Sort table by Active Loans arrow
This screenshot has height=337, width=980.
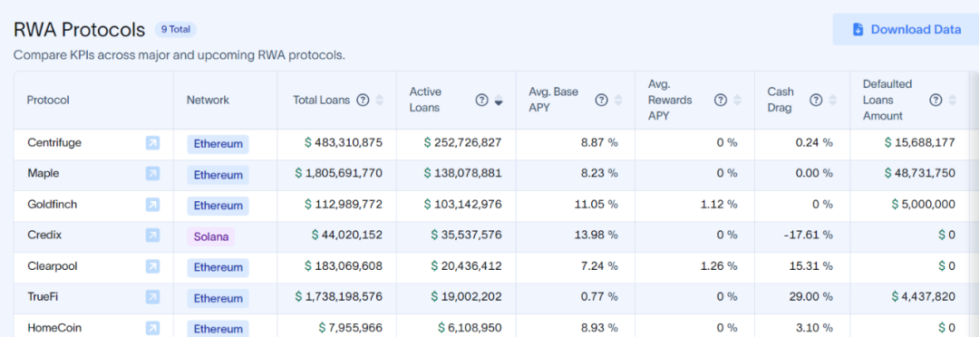(x=498, y=101)
